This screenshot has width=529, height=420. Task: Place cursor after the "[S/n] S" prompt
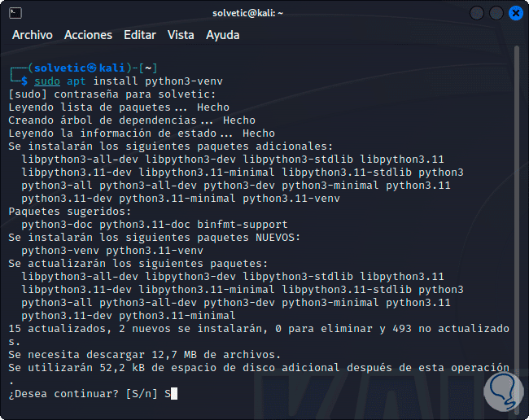click(x=174, y=394)
